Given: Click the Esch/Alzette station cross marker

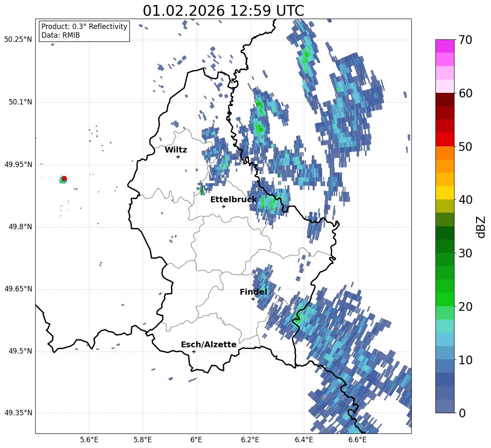Looking at the screenshot, I should point(194,351).
